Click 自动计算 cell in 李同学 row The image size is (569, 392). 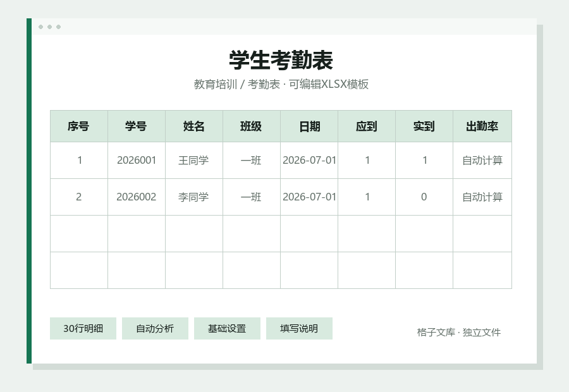pos(482,197)
